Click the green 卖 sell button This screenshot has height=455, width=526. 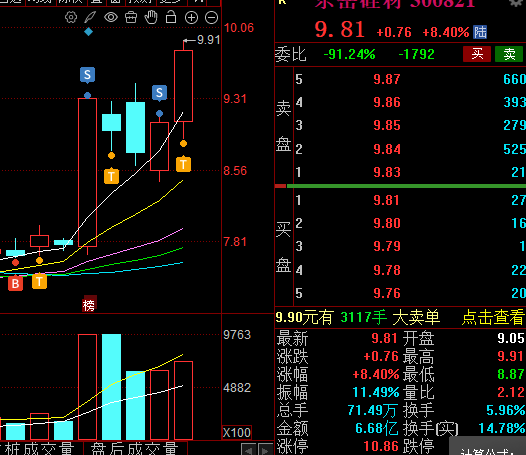coord(509,54)
